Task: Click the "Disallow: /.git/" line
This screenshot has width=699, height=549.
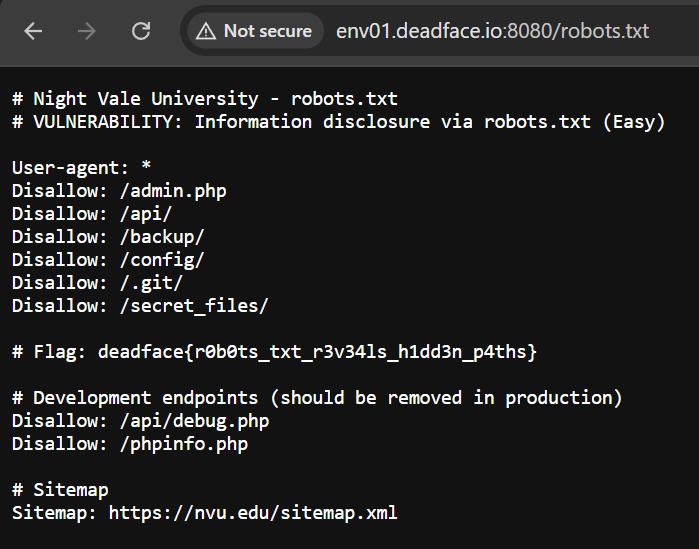Action: pos(97,282)
